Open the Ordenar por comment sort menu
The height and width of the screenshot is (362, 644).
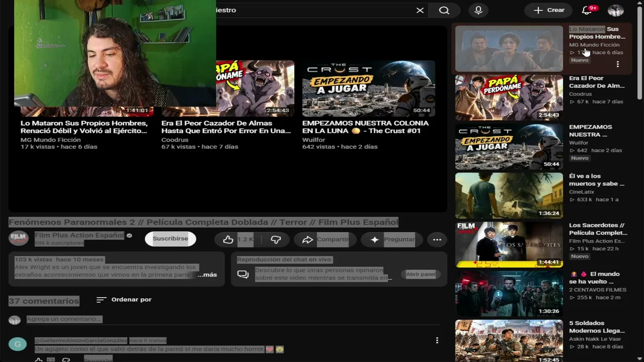(x=124, y=300)
